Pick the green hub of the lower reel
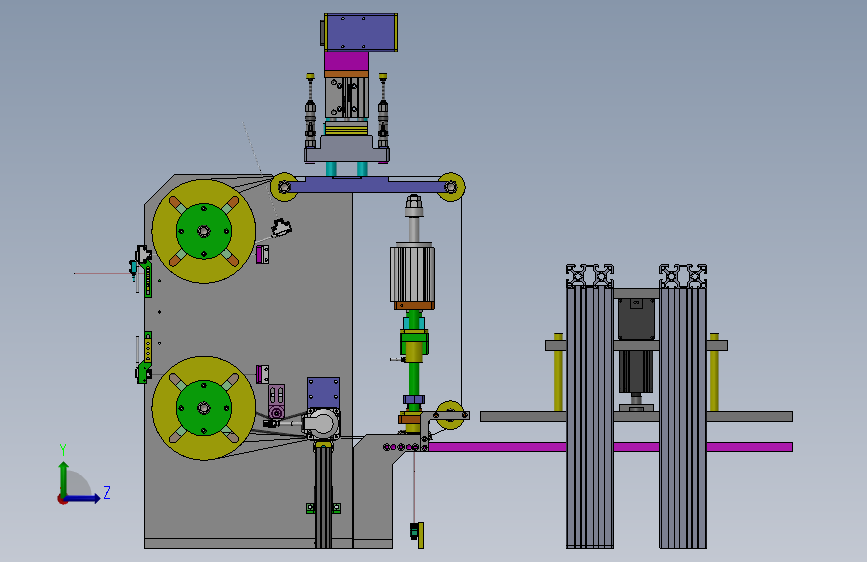 (x=203, y=408)
